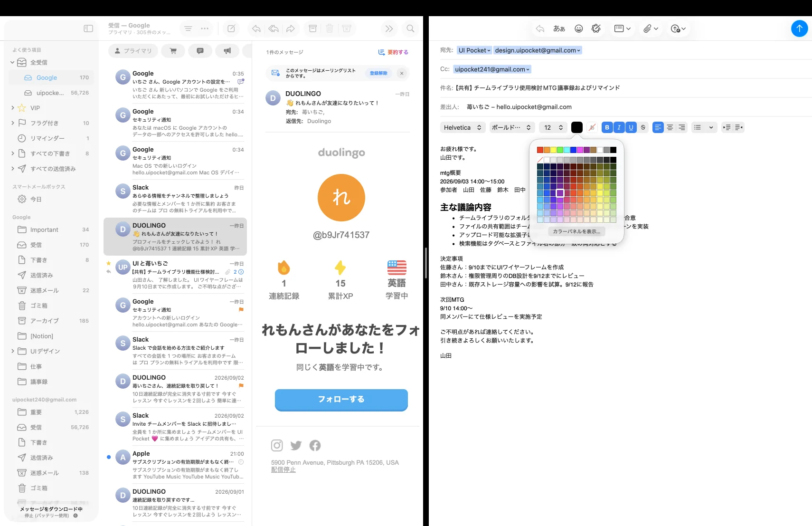
Task: Toggle the mailbox sidebar panel icon
Action: (x=88, y=29)
